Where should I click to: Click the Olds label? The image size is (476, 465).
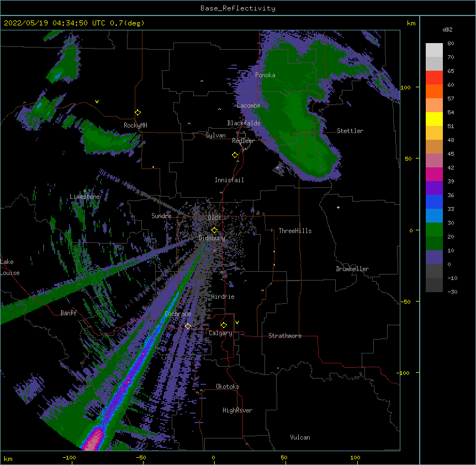[214, 218]
